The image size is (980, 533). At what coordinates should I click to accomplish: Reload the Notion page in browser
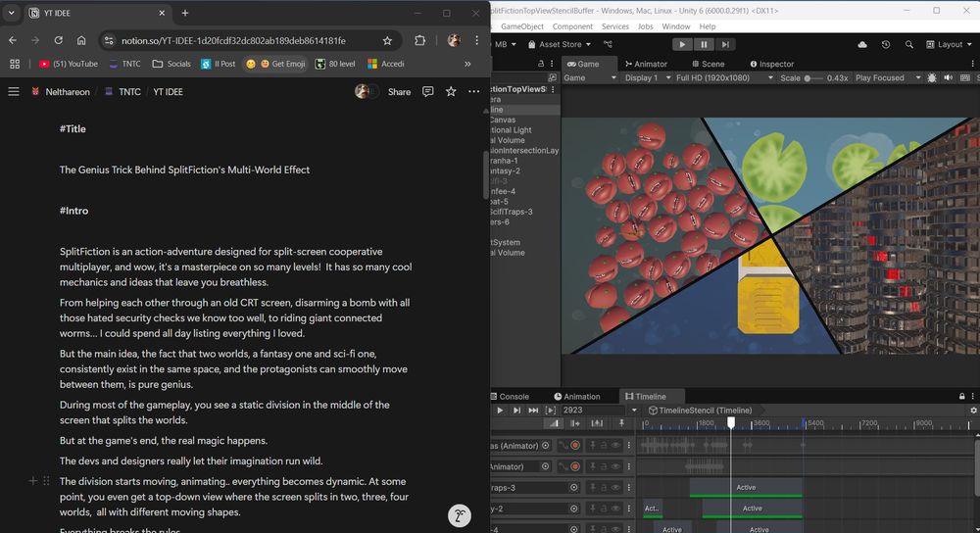[58, 40]
